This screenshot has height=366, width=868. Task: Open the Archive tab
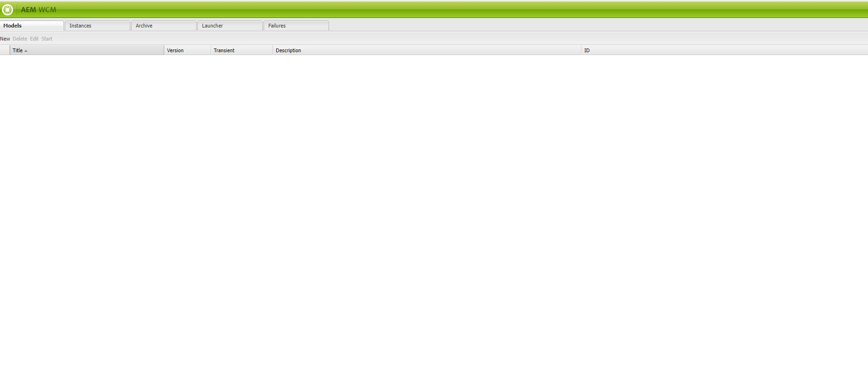(164, 26)
